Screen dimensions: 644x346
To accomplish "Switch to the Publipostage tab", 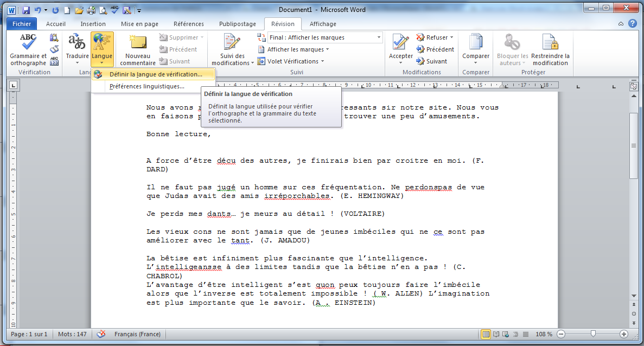I will tap(238, 24).
